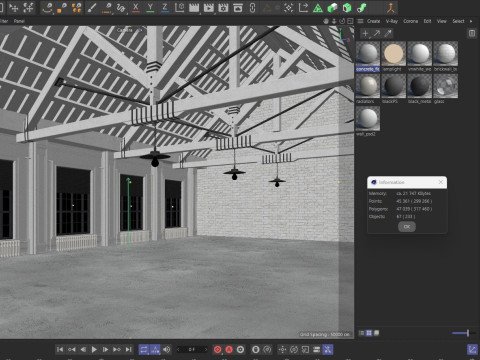Viewport: 480px width, 360px height.
Task: Open the render settings clapperboard with gear
Action: (223, 7)
